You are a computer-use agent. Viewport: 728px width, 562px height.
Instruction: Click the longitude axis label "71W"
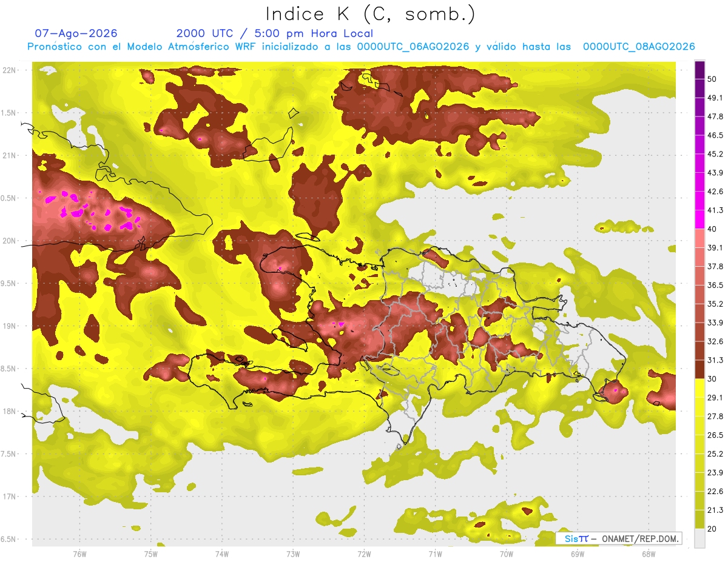[x=435, y=554]
